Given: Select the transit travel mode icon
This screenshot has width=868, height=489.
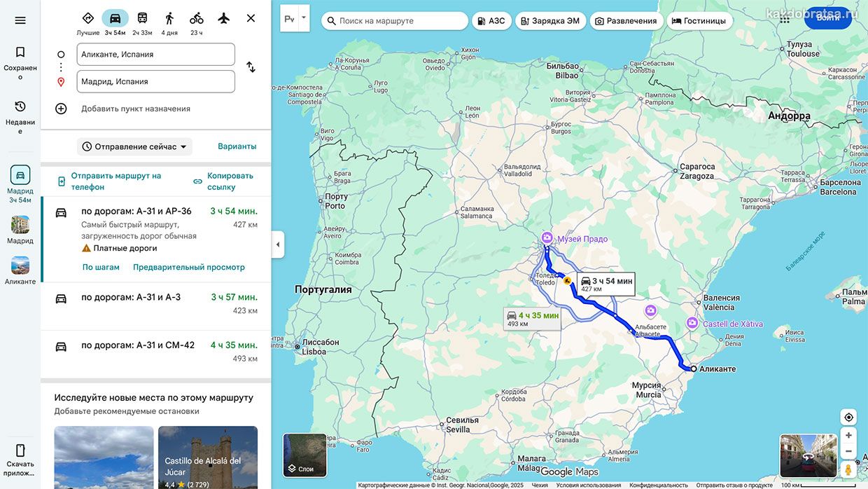Looking at the screenshot, I should pyautogui.click(x=142, y=18).
